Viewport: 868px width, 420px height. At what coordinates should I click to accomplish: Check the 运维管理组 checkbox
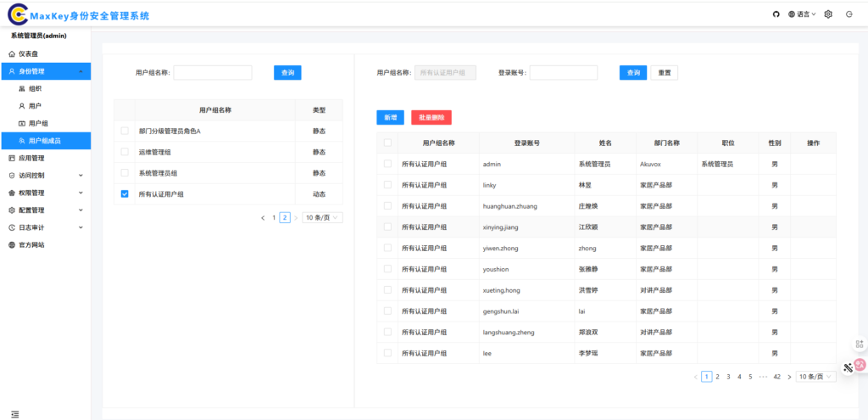tap(125, 152)
